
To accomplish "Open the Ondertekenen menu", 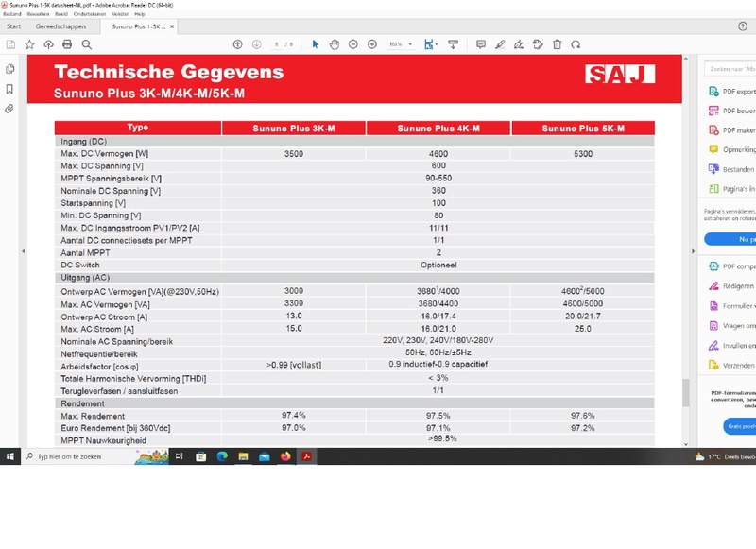I will tap(90, 14).
